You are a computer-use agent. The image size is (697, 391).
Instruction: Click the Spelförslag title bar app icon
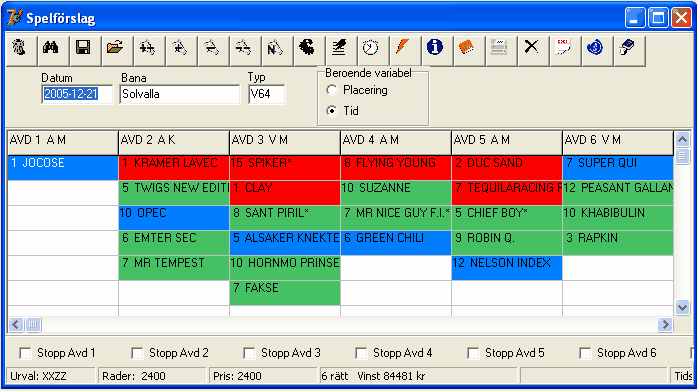15,18
